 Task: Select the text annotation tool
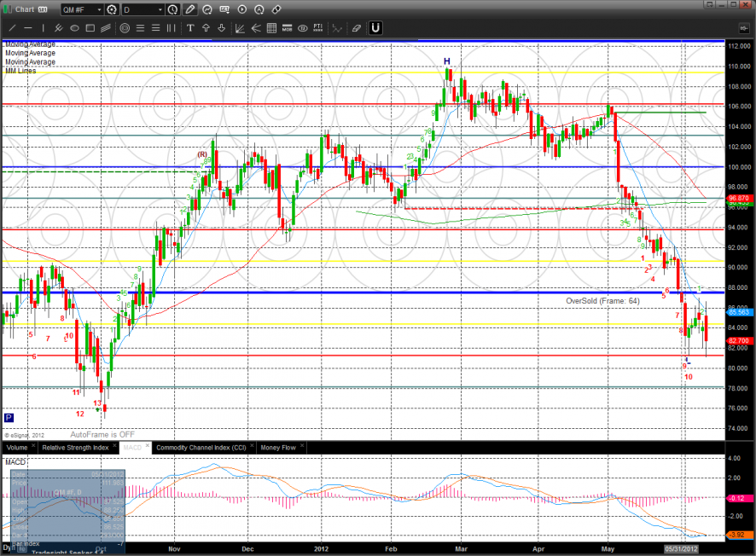point(190,27)
